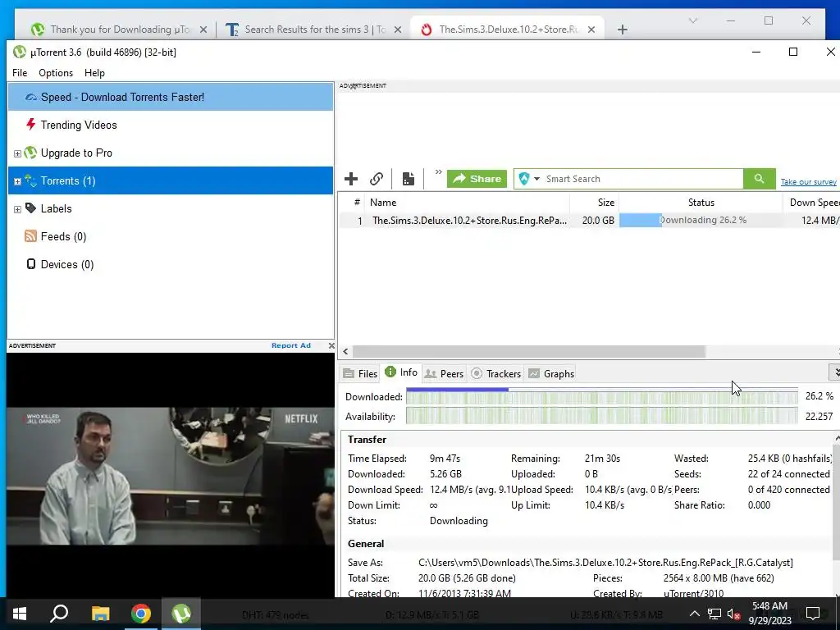Click the network tray icon
The image size is (840, 630).
click(714, 614)
